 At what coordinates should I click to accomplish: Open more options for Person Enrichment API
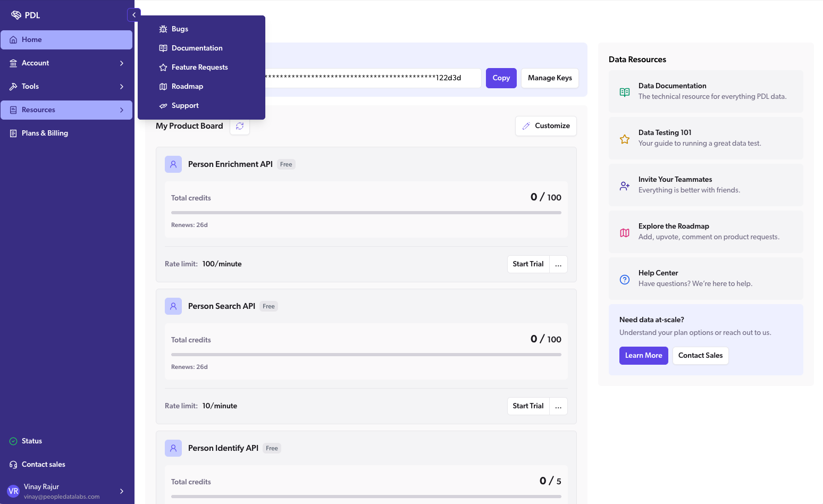[558, 264]
